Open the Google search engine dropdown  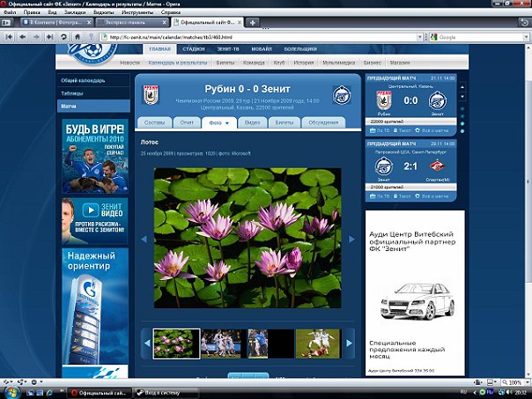434,37
